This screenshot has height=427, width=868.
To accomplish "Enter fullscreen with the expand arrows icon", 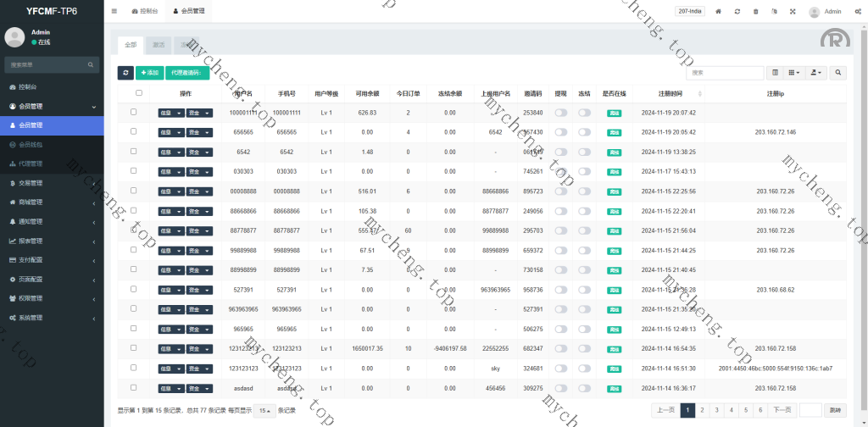I will tap(793, 12).
